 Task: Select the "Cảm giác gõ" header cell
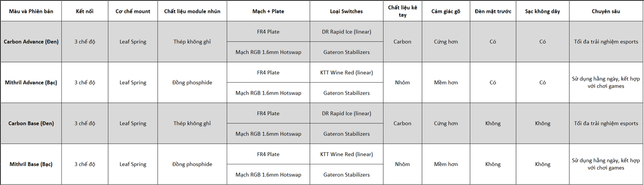coord(446,11)
